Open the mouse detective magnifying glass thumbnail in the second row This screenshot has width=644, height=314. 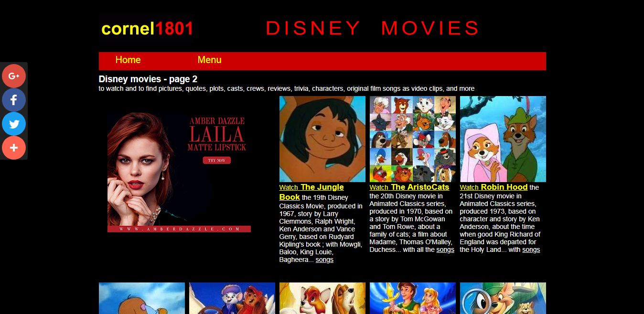pyautogui.click(x=503, y=298)
